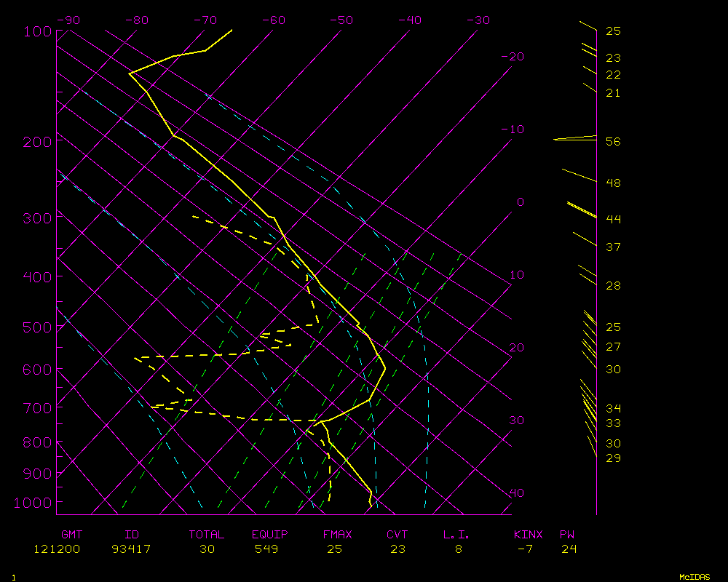Screen dimensions: 728x582
Task: Click the wind barb beside speed 44
Action: pos(582,210)
